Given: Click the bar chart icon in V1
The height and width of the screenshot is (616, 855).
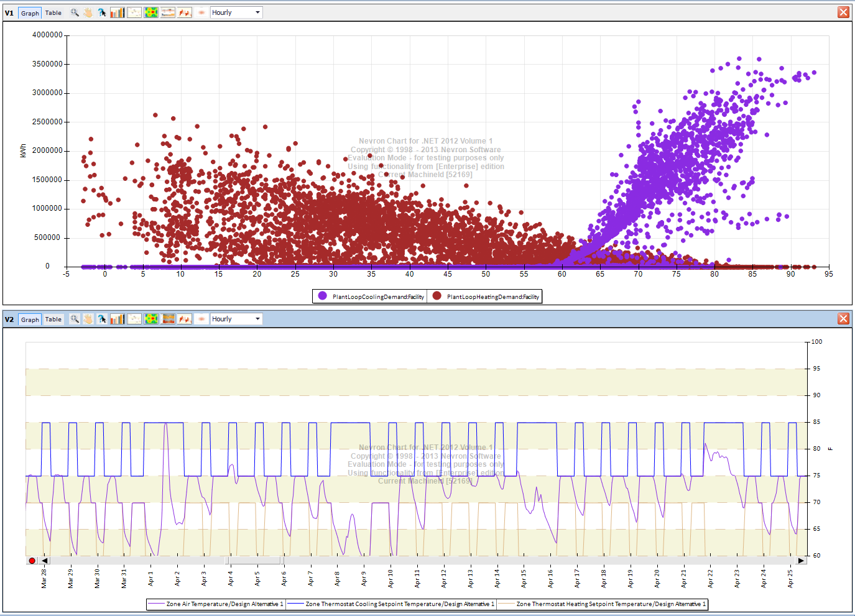Looking at the screenshot, I should [x=118, y=12].
